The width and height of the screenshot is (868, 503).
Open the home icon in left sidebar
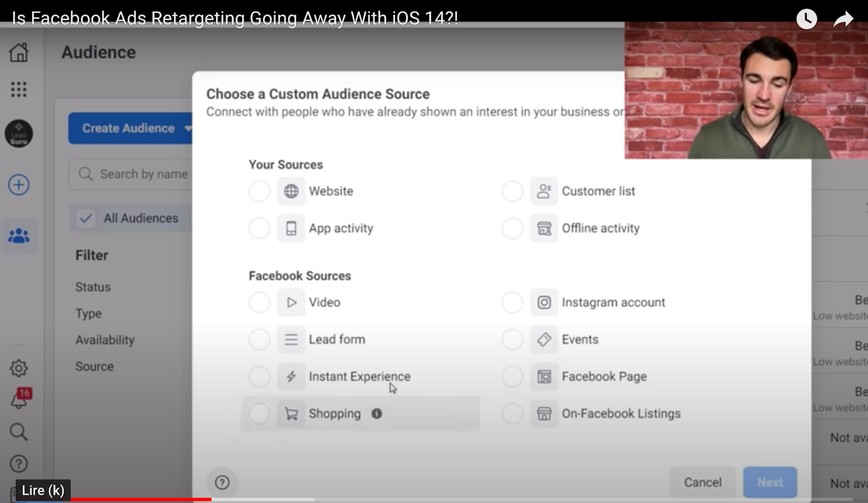19,52
